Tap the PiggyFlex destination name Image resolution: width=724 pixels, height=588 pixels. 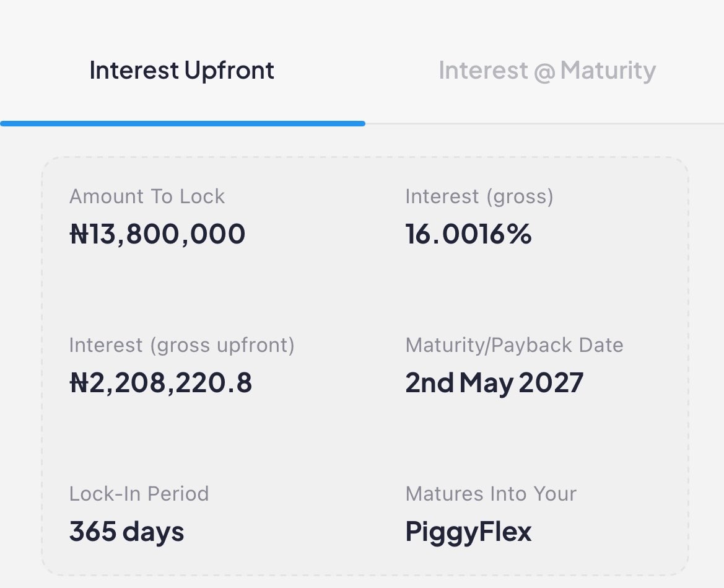pos(468,532)
